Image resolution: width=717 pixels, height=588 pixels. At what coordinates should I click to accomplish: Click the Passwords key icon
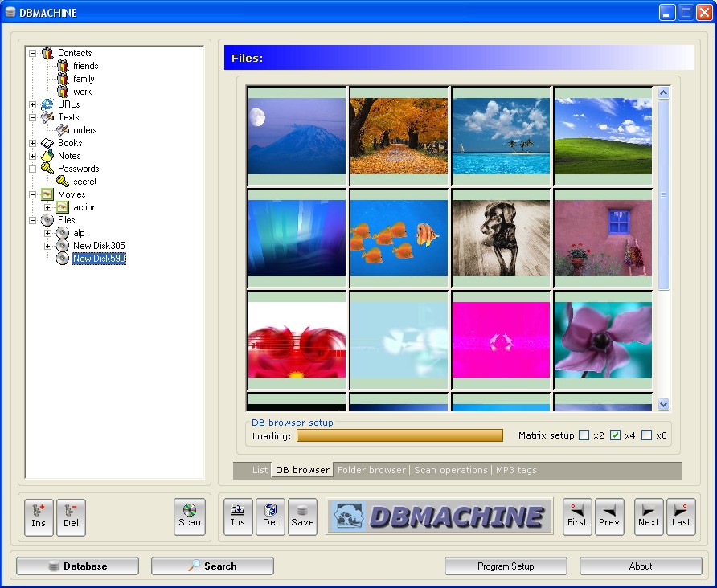click(x=47, y=169)
